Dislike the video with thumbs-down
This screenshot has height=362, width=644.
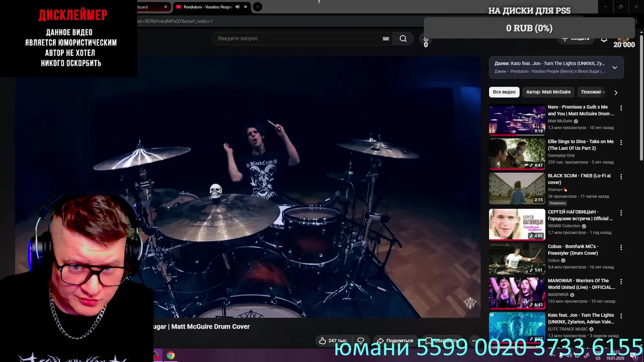pos(360,341)
